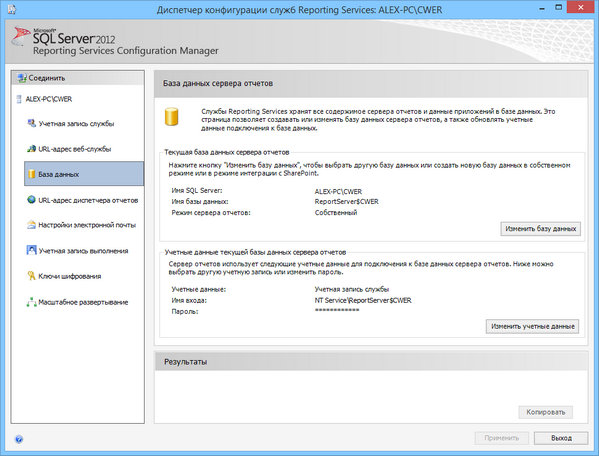Click the ALEX-PC\CWER server icon
Viewport: 599px width, 456px height.
19,99
